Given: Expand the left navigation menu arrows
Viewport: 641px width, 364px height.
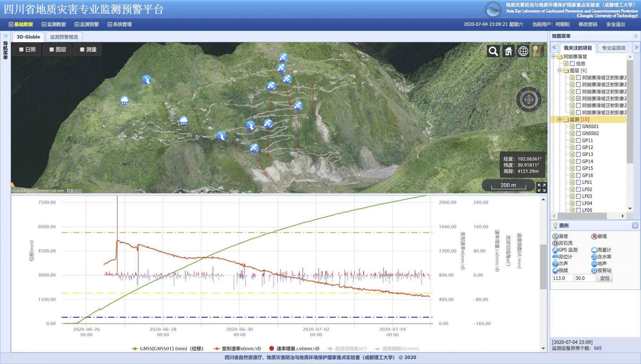Looking at the screenshot, I should point(5,36).
